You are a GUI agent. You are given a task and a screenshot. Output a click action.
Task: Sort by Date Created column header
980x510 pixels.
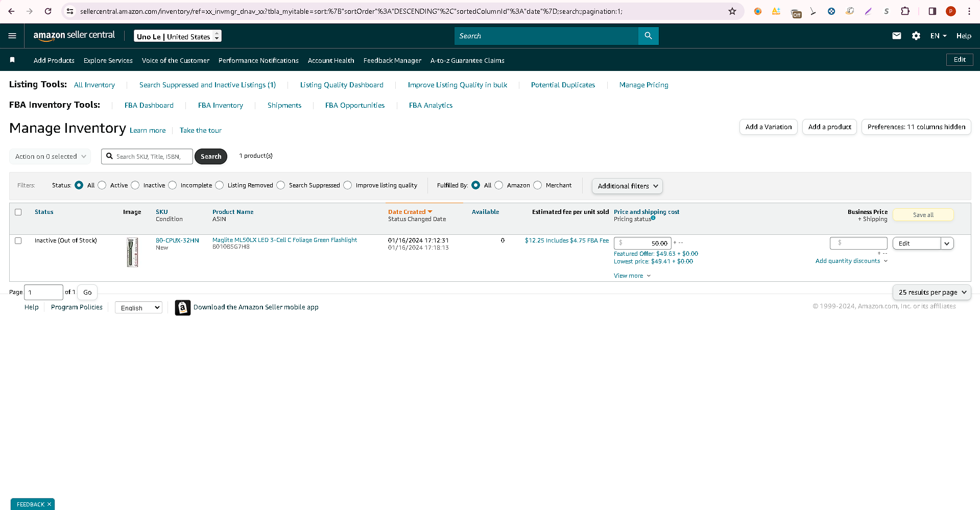point(410,212)
